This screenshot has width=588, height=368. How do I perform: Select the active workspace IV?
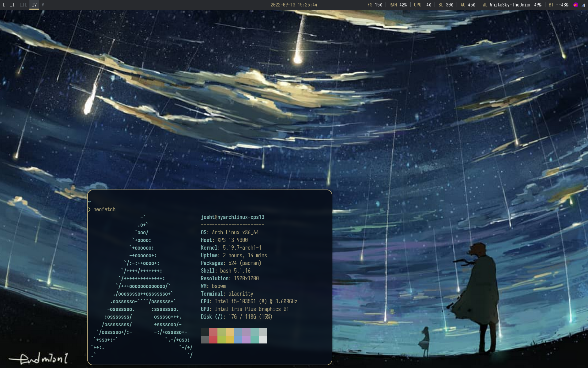[34, 5]
